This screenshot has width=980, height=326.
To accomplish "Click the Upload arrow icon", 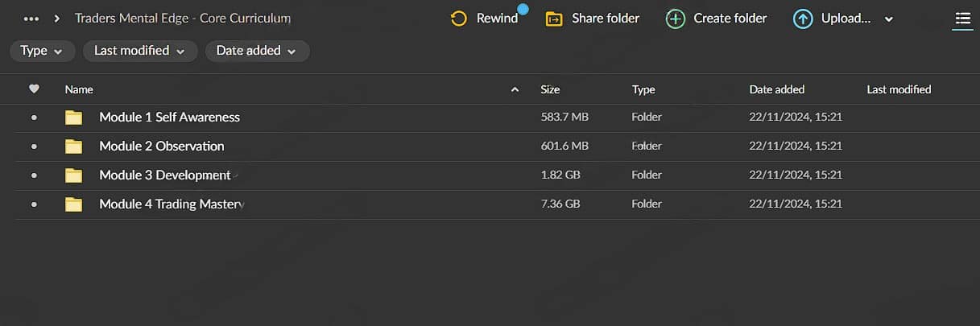I will click(803, 19).
